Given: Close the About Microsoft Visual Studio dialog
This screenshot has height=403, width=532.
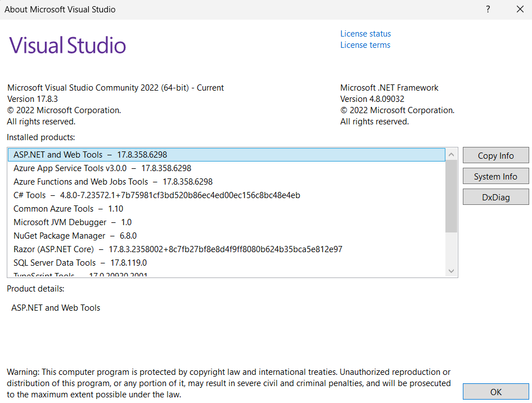Looking at the screenshot, I should click(520, 9).
